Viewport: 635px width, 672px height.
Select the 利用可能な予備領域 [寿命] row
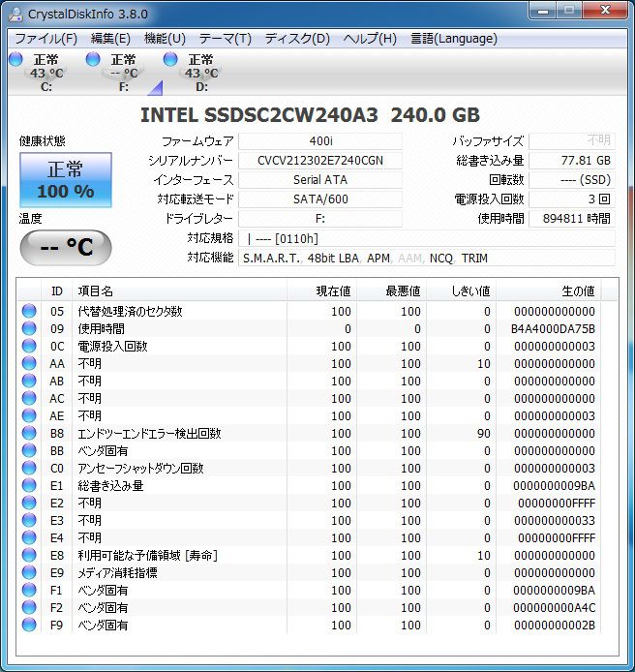click(309, 556)
